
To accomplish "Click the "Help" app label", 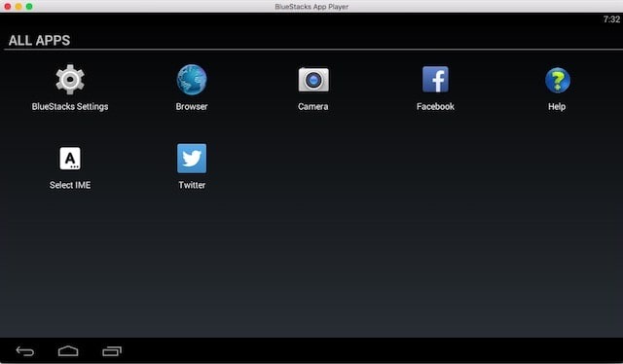I will point(557,106).
